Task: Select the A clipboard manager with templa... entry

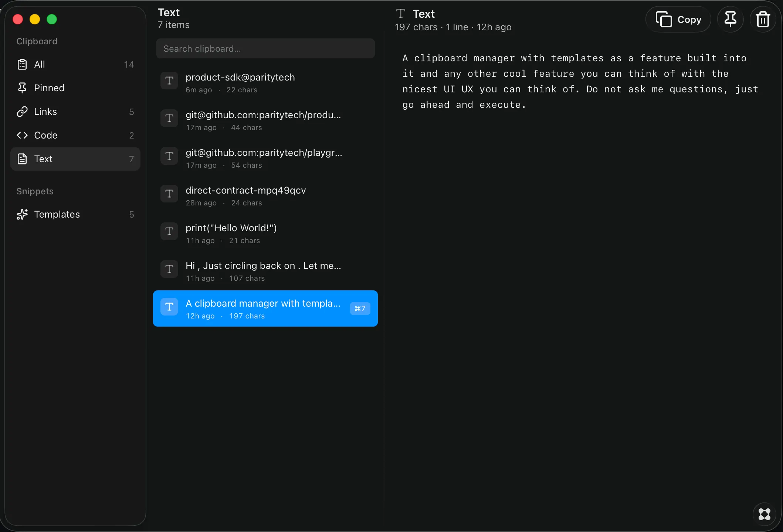Action: 265,308
